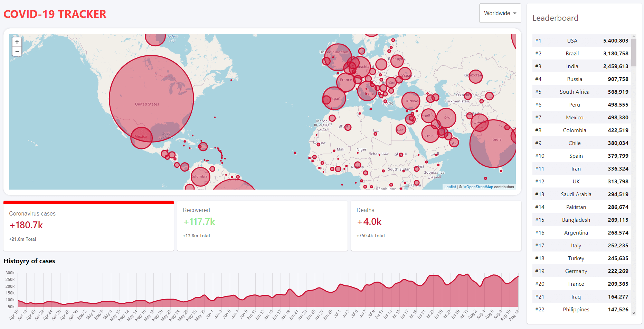Select Russia row in leaderboard

pos(582,79)
